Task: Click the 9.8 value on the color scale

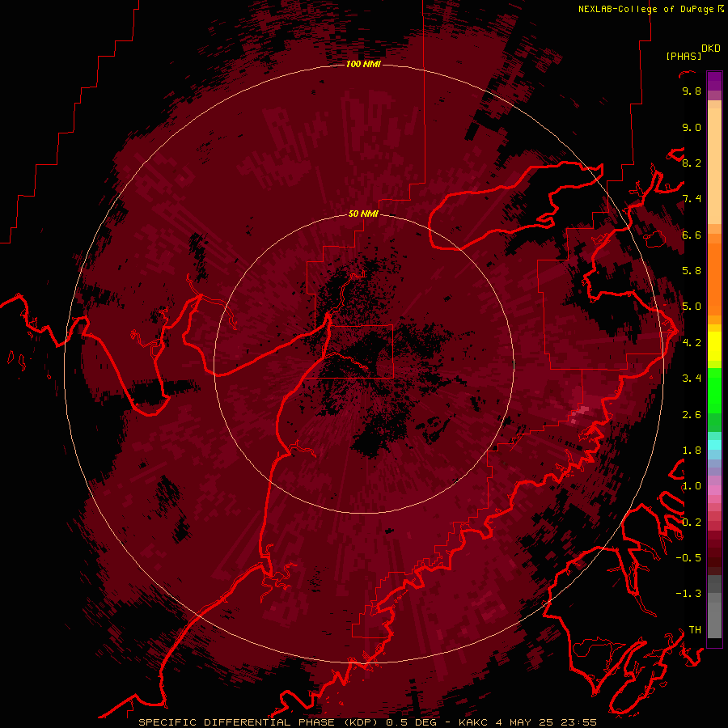Action: point(692,91)
